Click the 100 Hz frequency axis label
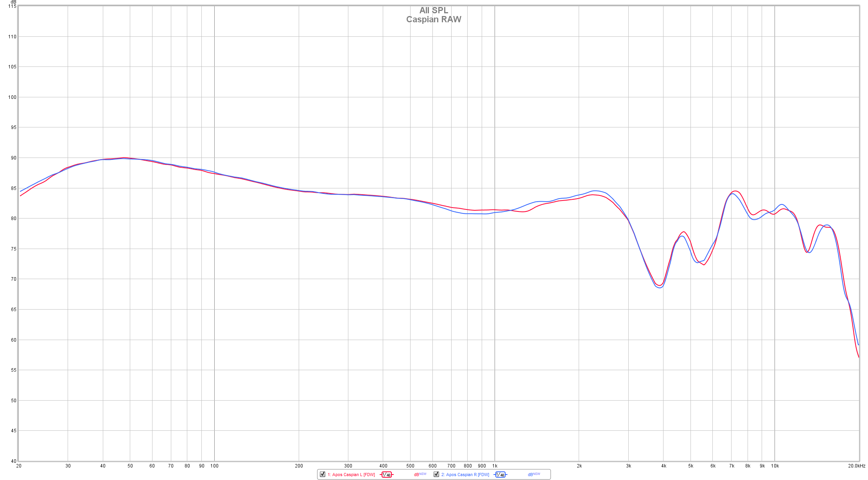868x480 pixels. click(x=214, y=466)
